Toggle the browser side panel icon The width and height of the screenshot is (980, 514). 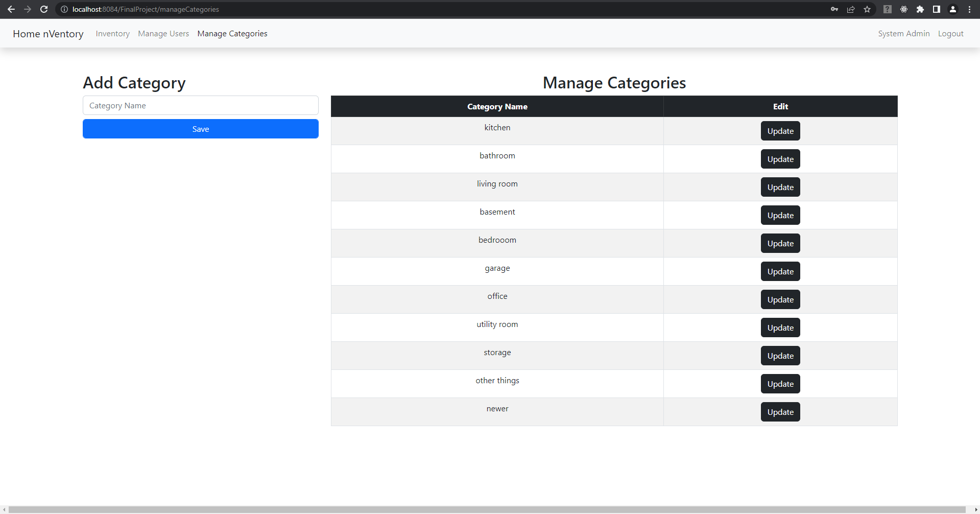point(937,9)
